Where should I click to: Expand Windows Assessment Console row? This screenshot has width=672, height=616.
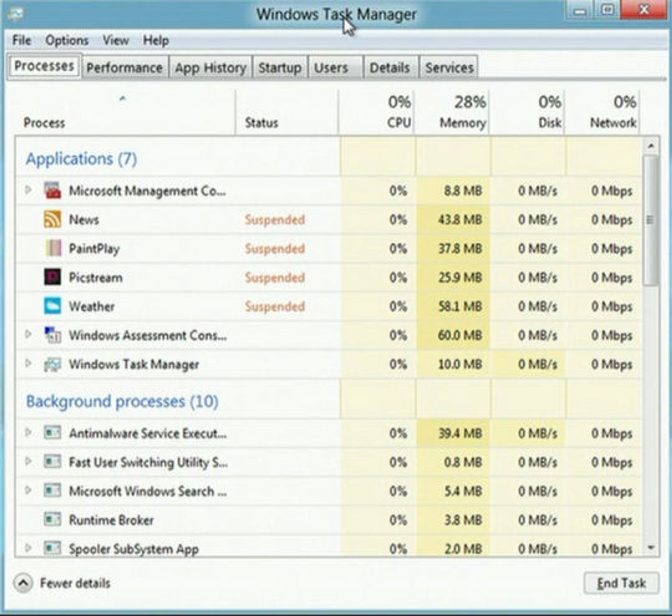[28, 334]
